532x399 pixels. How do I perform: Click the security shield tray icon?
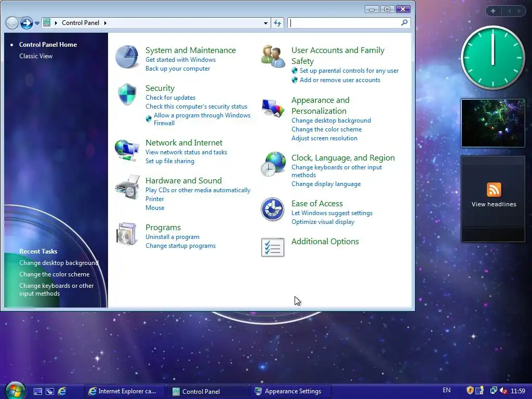(470, 391)
